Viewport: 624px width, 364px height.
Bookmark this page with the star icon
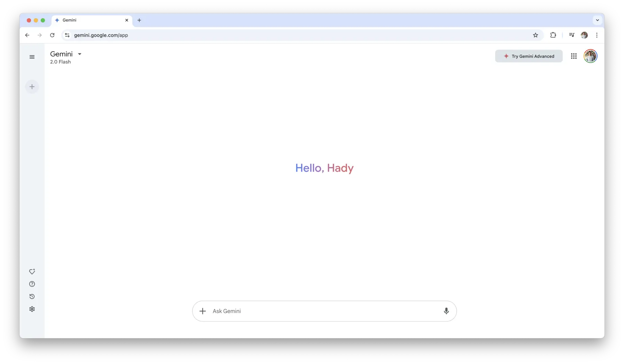[x=535, y=35]
